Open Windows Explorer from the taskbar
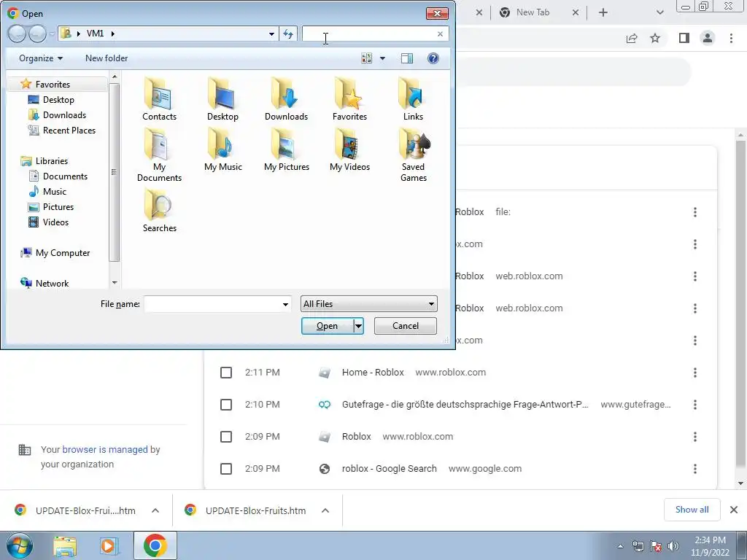 tap(65, 546)
